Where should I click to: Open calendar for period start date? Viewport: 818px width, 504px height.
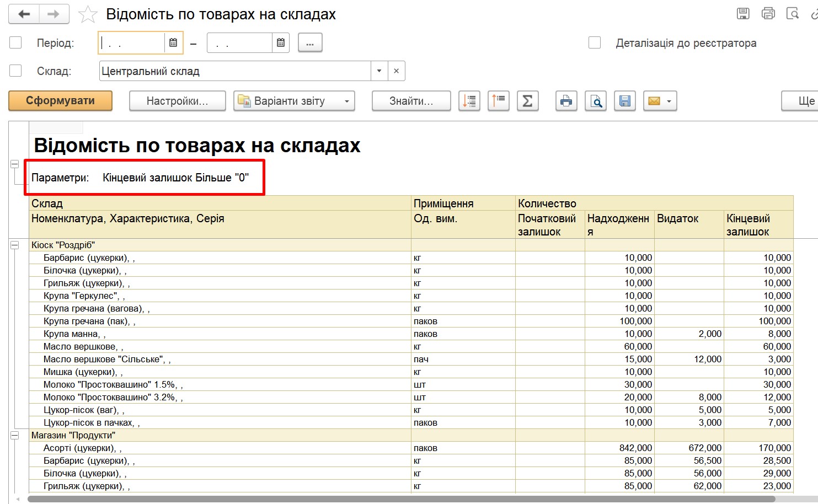point(173,43)
